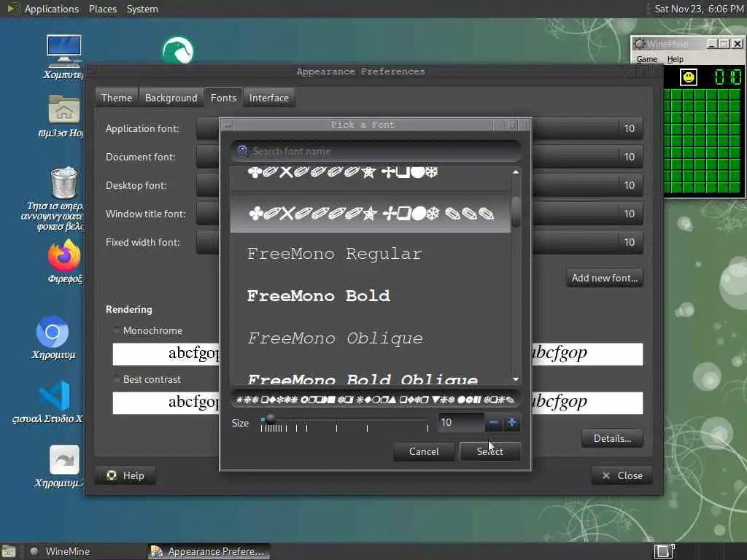
Task: Select the highlighted dingbats font row
Action: (370, 213)
